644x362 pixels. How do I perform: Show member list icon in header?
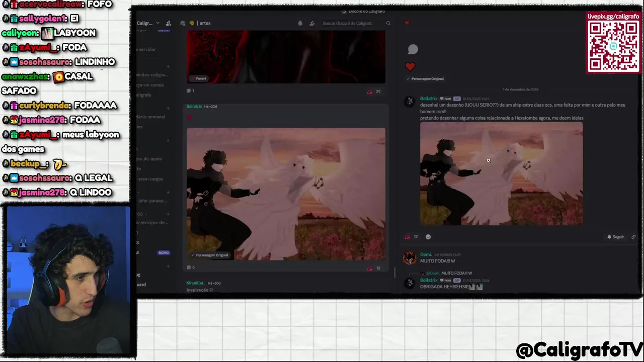point(312,23)
